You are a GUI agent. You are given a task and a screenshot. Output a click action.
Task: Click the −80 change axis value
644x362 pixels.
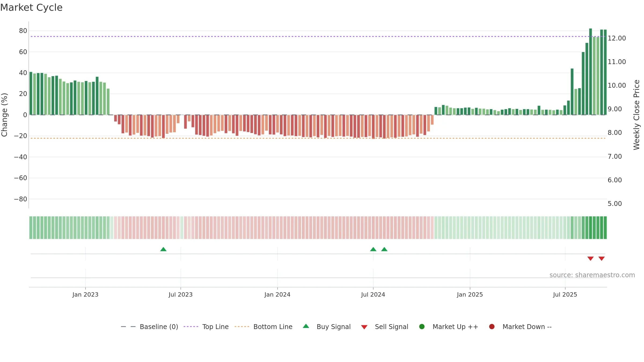pos(21,199)
